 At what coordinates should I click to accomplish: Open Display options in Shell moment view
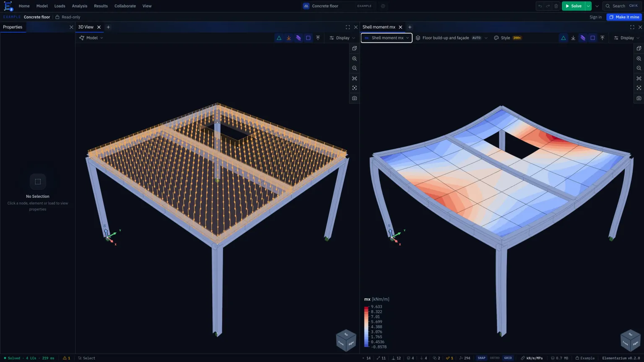click(627, 38)
